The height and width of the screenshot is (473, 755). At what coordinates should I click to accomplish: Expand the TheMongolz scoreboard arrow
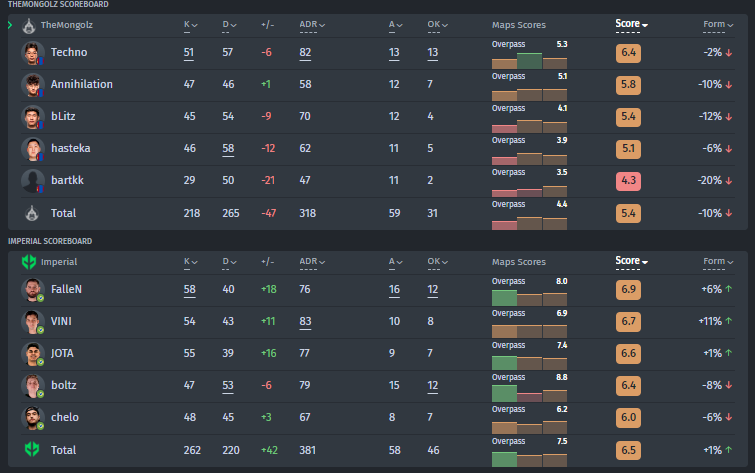pyautogui.click(x=10, y=24)
